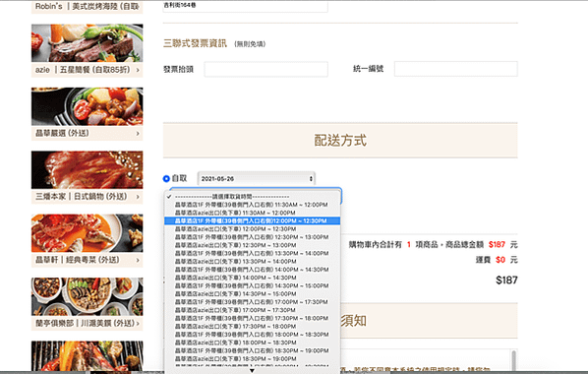Click the chevron next to 晶華嚴選 (外送)

click(138, 133)
